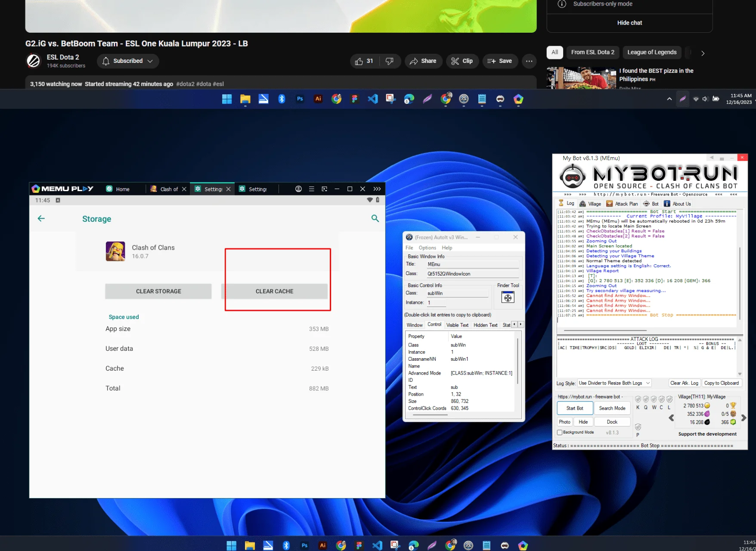Screen dimensions: 756x551
Task: Click the shield icon above Q
Action: tap(646, 399)
